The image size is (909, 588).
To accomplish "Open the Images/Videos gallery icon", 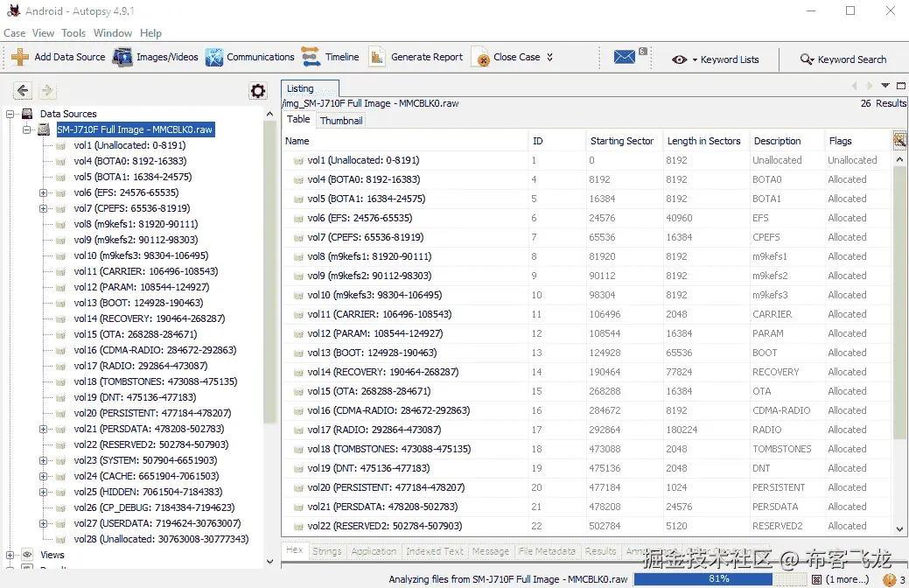I will [122, 57].
